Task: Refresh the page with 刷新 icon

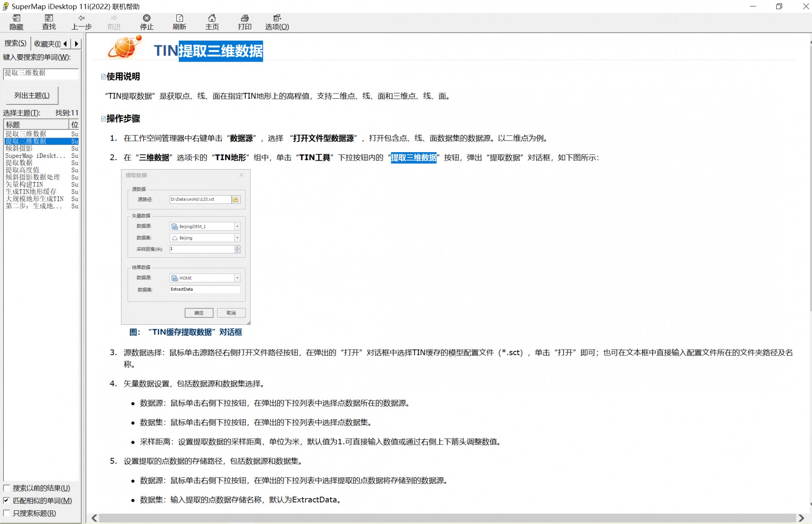Action: tap(179, 22)
